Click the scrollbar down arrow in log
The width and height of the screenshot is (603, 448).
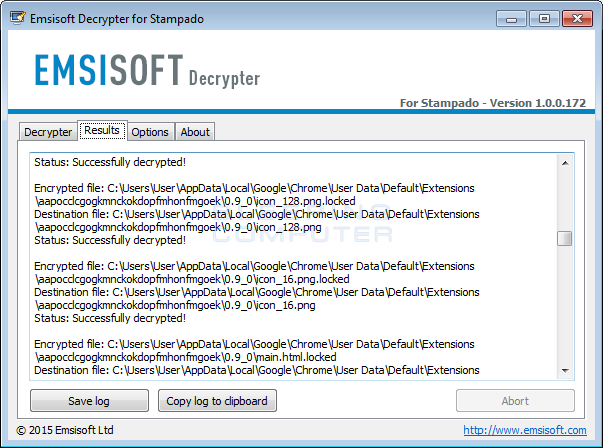[565, 371]
